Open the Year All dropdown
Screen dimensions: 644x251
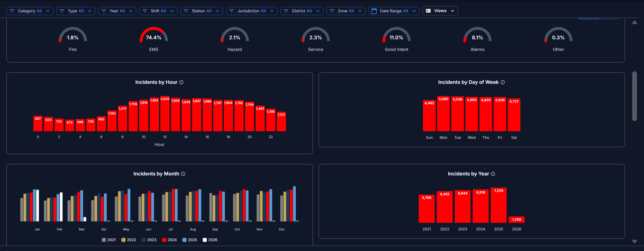click(117, 11)
